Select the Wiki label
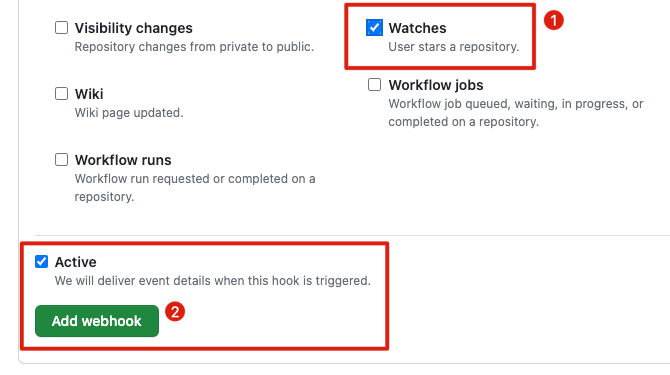 (89, 94)
